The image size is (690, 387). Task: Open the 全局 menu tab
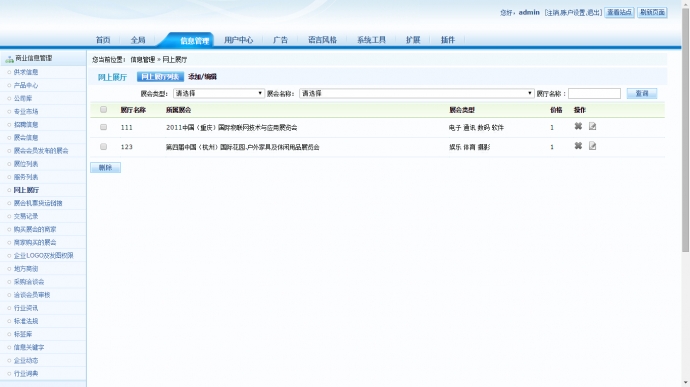coord(138,40)
